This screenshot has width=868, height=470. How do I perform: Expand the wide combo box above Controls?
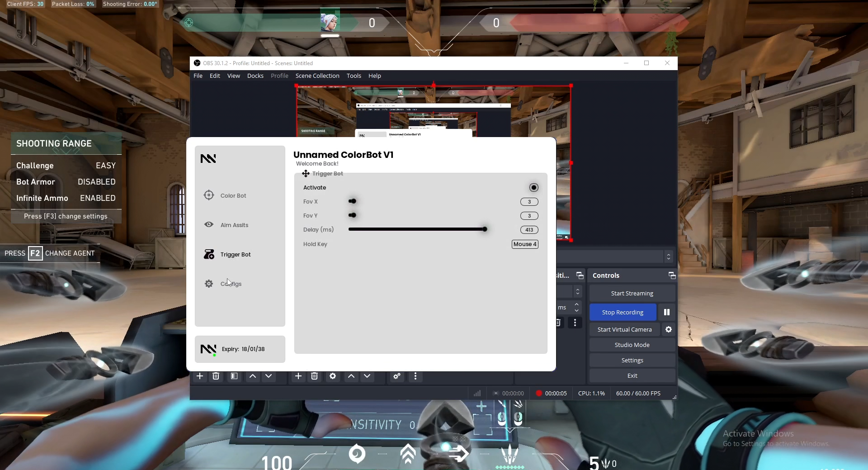615,256
